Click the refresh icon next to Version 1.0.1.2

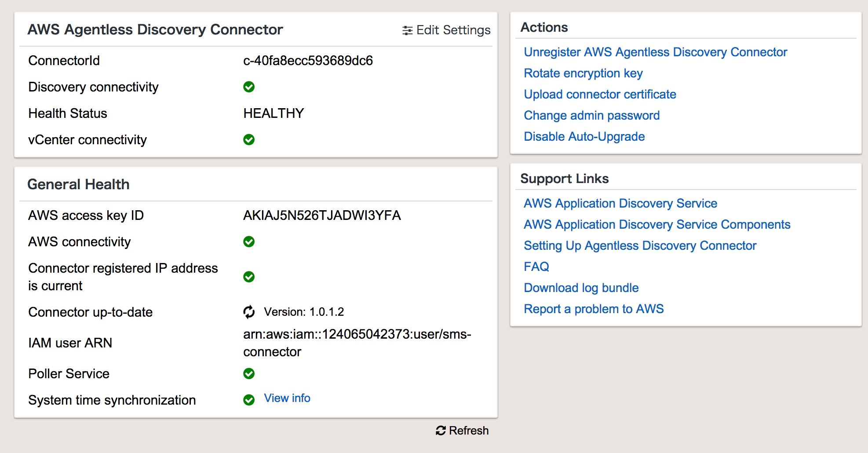pos(249,312)
